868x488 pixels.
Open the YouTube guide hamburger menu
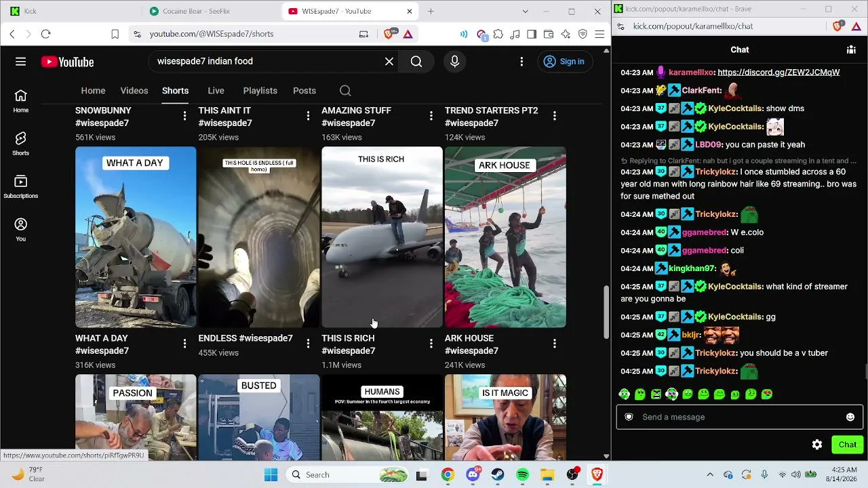tap(20, 62)
